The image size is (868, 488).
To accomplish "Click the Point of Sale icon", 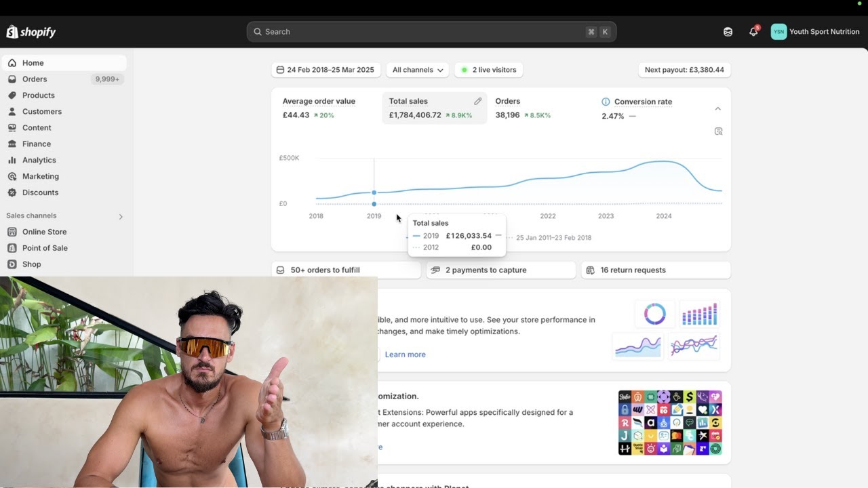I will 12,248.
